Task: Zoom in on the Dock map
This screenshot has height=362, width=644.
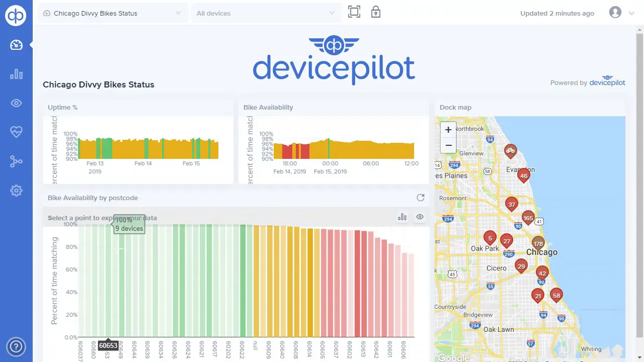Action: (448, 130)
